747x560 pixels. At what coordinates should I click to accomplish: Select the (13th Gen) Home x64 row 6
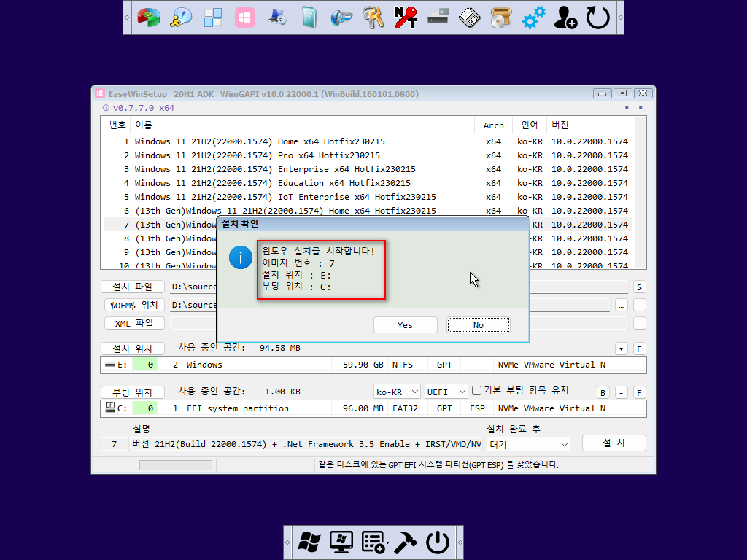pos(368,211)
